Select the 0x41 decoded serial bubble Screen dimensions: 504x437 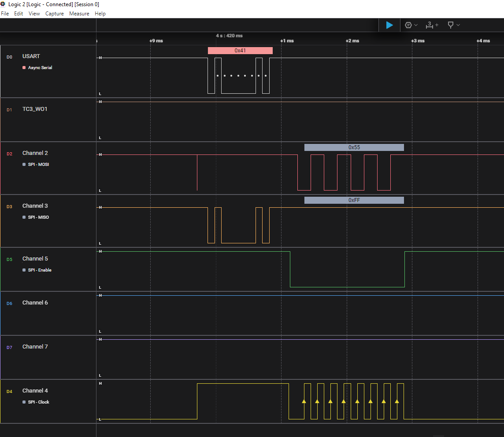240,51
